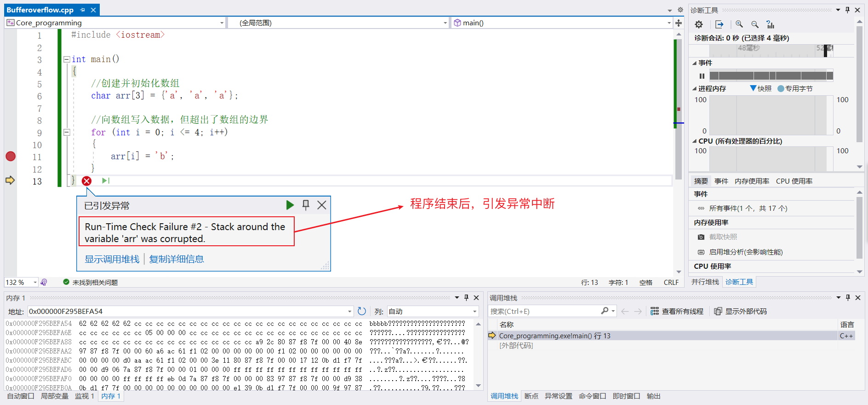Click the diagnostic tools output/export icon
Viewport: 868px width, 405px height.
(x=720, y=24)
